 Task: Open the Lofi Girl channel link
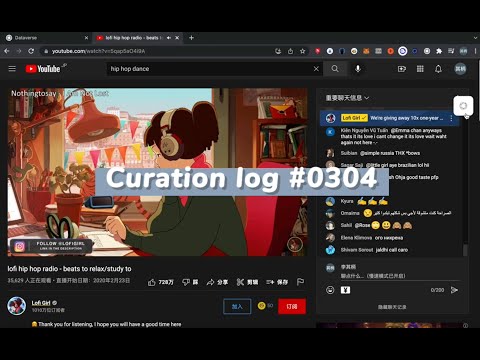(41, 303)
